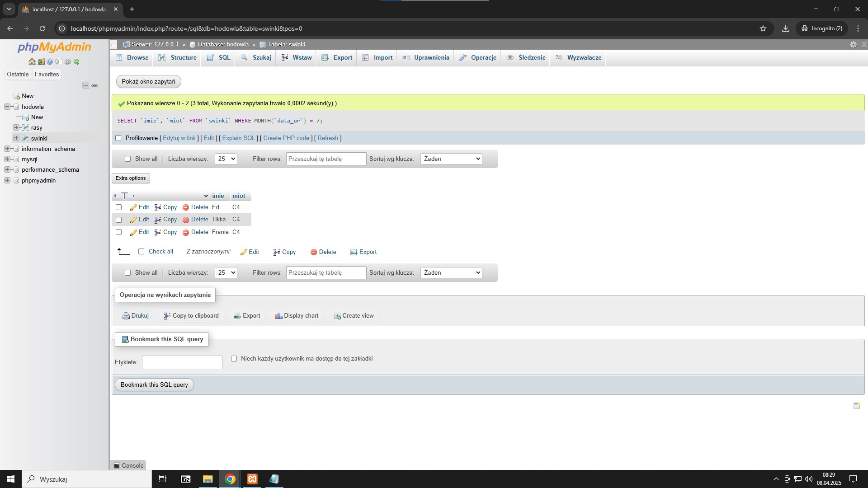Sort results by the imie column header
The image size is (868, 488).
(x=218, y=196)
